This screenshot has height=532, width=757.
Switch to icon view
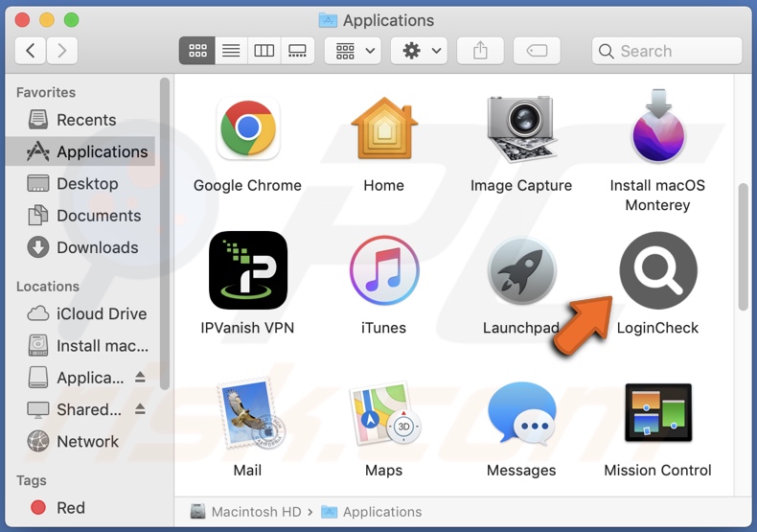click(197, 50)
